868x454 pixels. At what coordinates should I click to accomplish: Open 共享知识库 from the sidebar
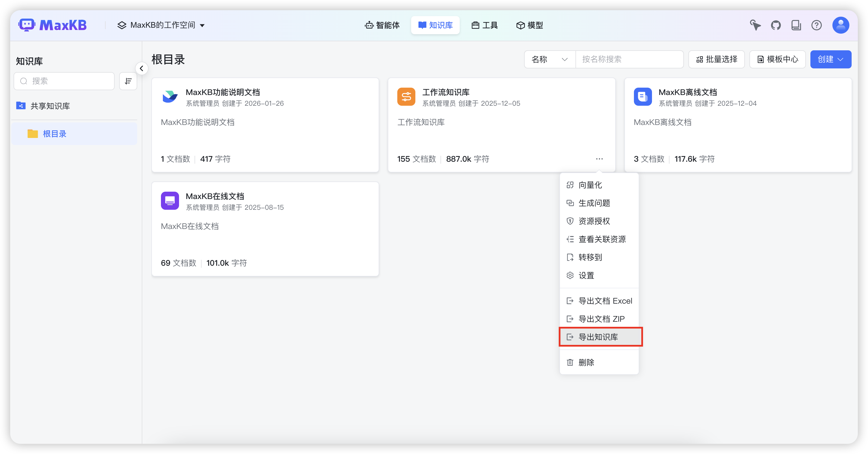pyautogui.click(x=49, y=105)
